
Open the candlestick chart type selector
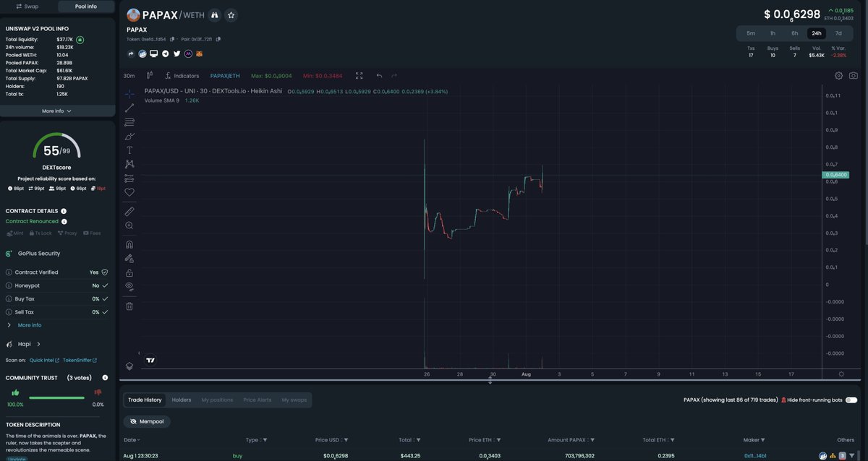pyautogui.click(x=150, y=75)
